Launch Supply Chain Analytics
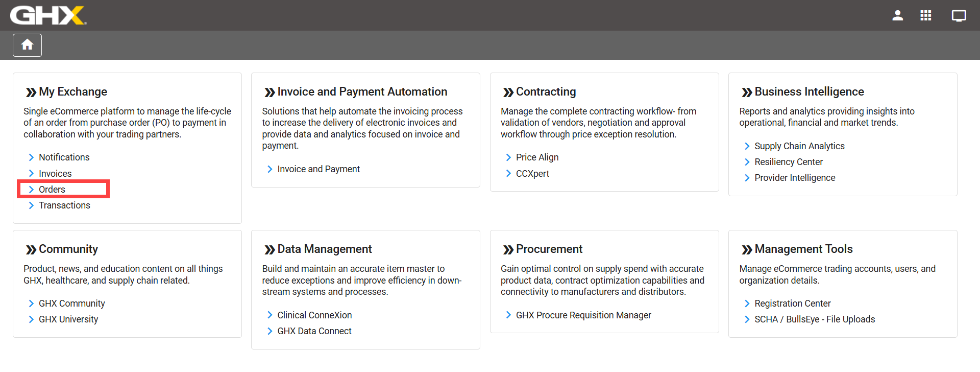Viewport: 980px width, 372px height. (x=799, y=146)
